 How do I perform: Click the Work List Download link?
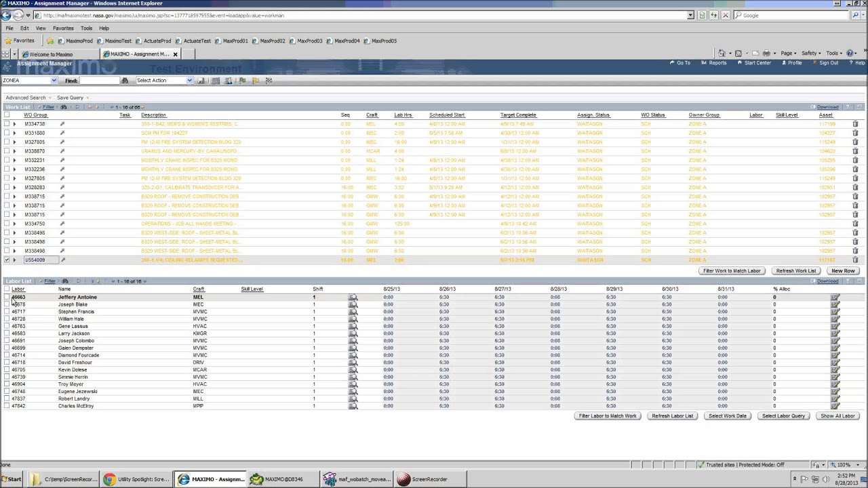point(827,107)
